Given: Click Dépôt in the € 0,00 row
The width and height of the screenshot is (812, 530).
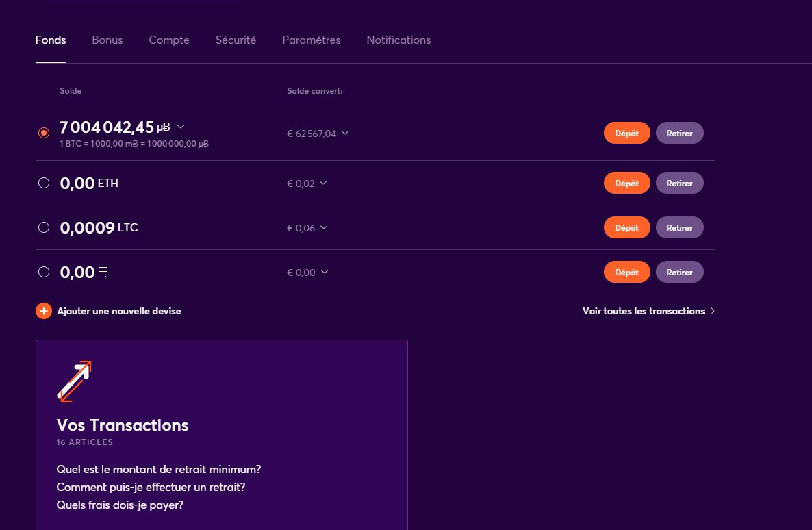Looking at the screenshot, I should [x=626, y=272].
